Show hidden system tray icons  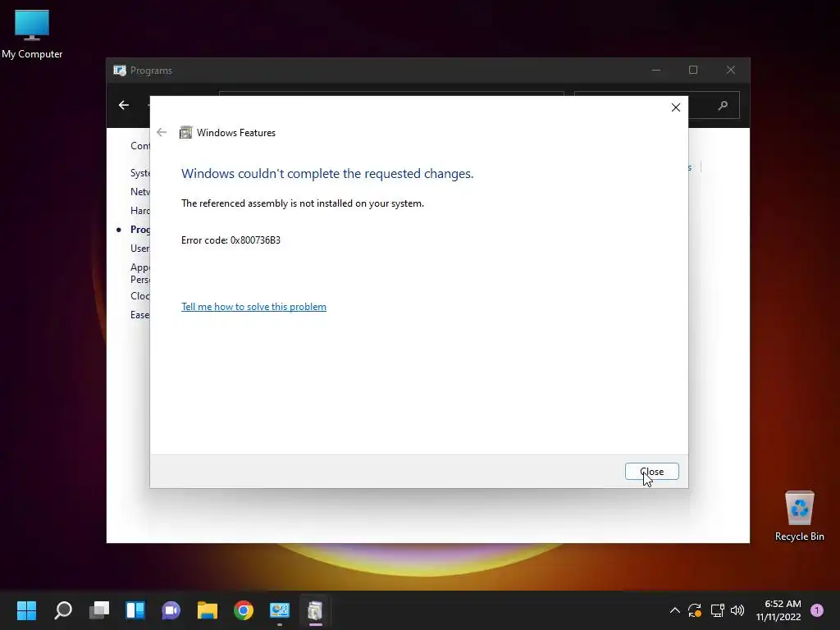click(x=675, y=610)
